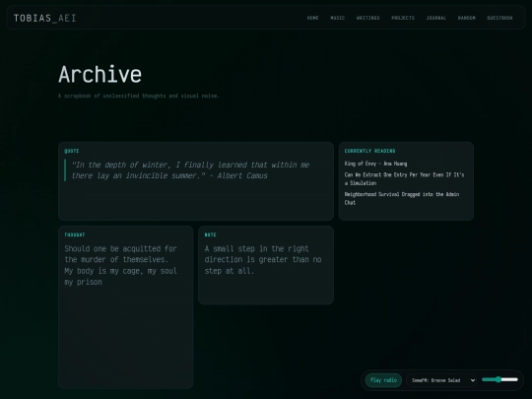Click 'A small step in the right direction' note
This screenshot has width=532, height=399.
[x=263, y=260]
